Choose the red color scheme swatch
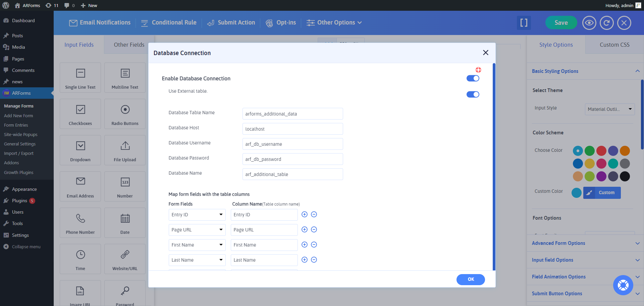This screenshot has width=644, height=306. 601,151
